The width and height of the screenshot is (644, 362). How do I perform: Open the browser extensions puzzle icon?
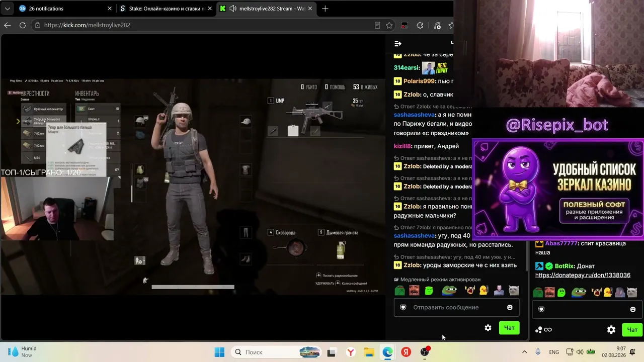click(x=420, y=25)
